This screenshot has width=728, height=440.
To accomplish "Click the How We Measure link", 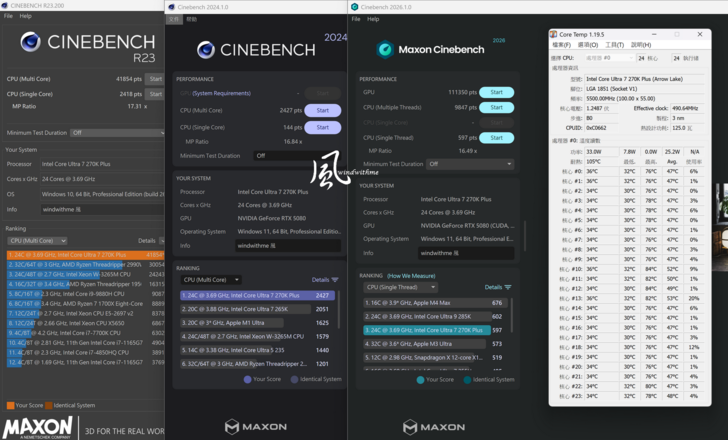I will [409, 275].
